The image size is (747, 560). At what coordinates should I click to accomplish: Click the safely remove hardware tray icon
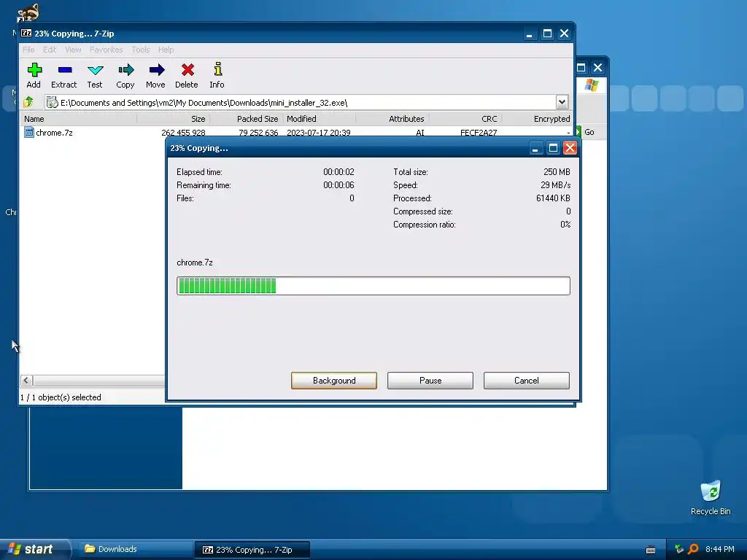[679, 549]
